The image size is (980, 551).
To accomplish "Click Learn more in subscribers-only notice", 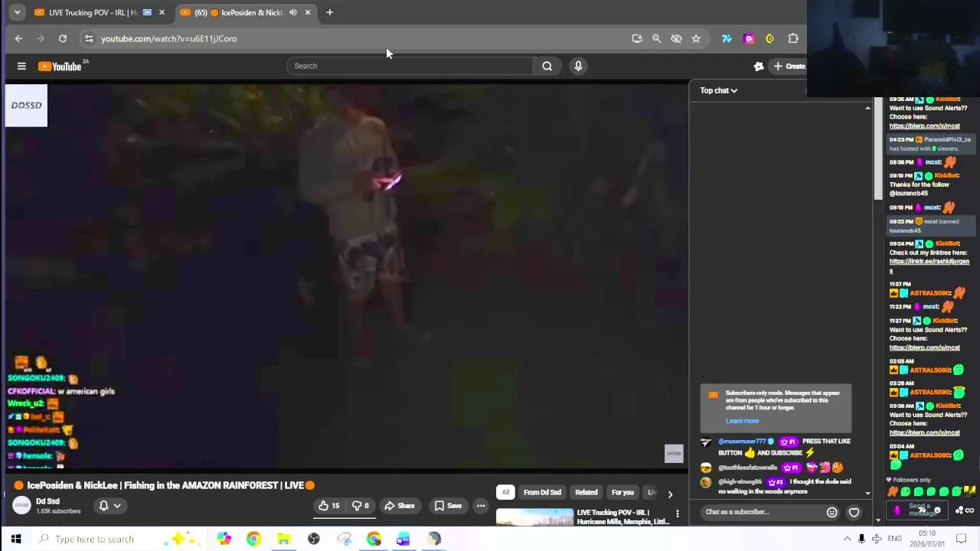I will 742,421.
